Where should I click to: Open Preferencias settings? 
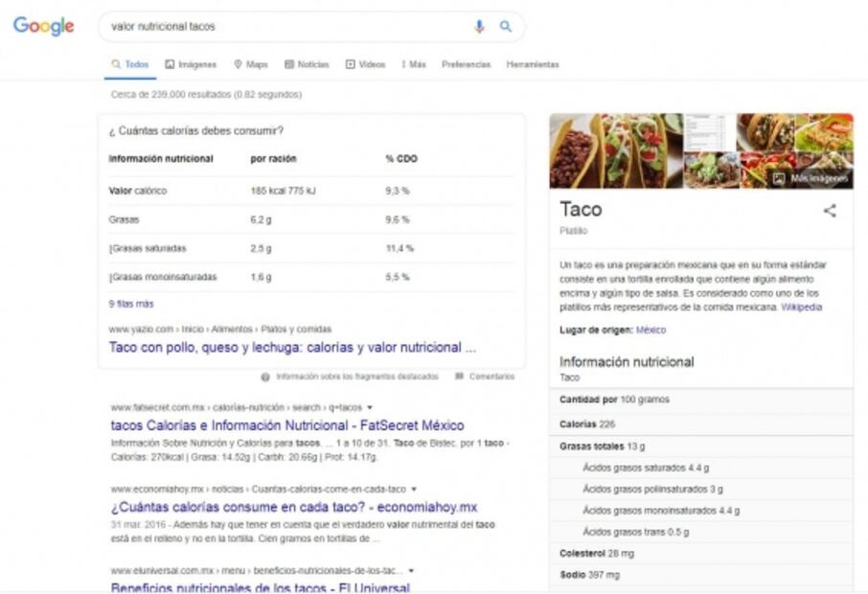pyautogui.click(x=467, y=64)
